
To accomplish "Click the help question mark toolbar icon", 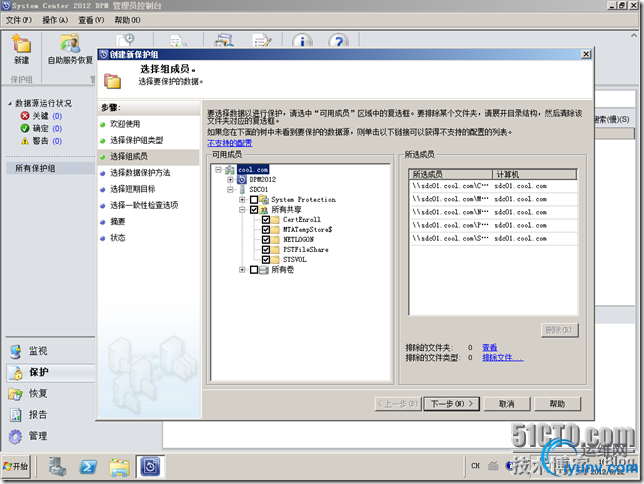I will point(338,41).
